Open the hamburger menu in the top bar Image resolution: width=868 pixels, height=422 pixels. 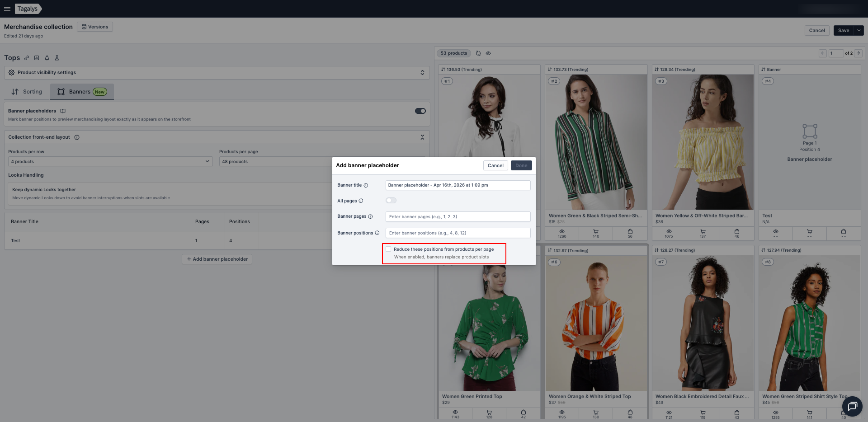[x=7, y=9]
